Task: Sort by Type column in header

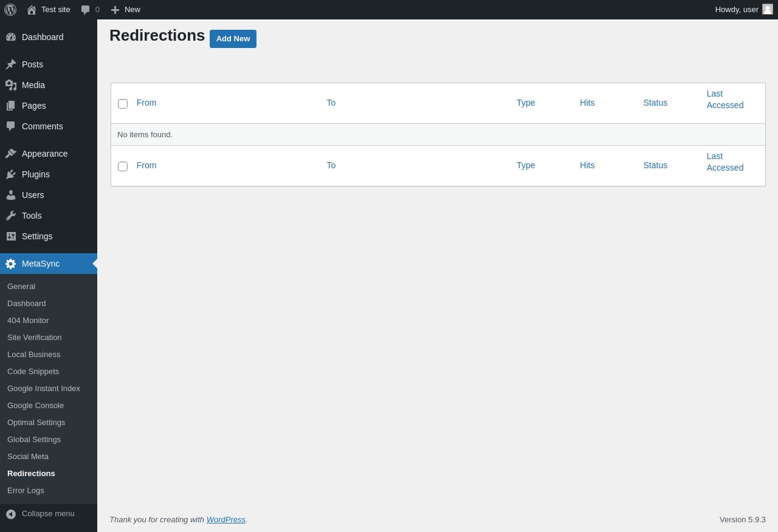Action: [x=526, y=103]
